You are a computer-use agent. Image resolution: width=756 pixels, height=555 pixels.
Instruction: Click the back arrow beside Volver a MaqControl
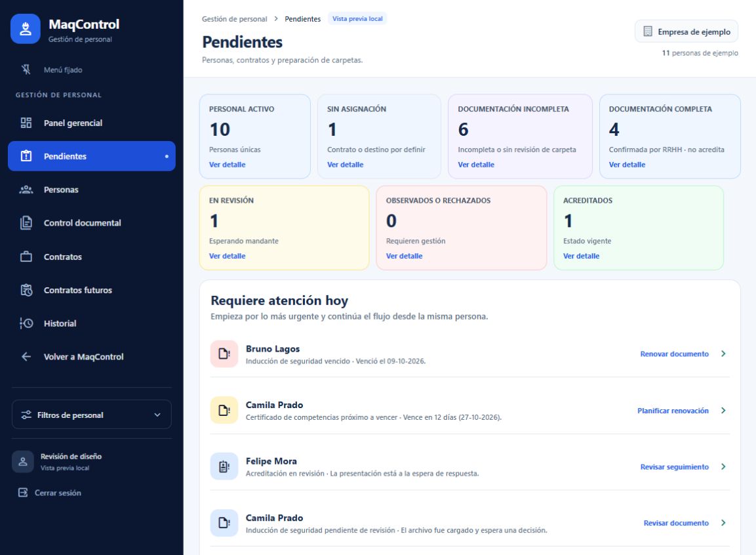point(26,356)
